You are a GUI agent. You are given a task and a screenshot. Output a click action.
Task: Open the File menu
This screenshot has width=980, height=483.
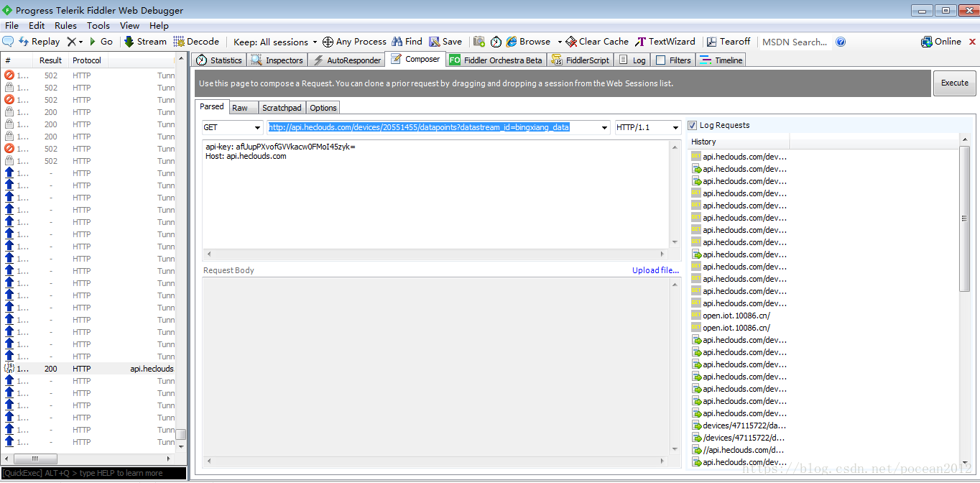click(x=11, y=25)
